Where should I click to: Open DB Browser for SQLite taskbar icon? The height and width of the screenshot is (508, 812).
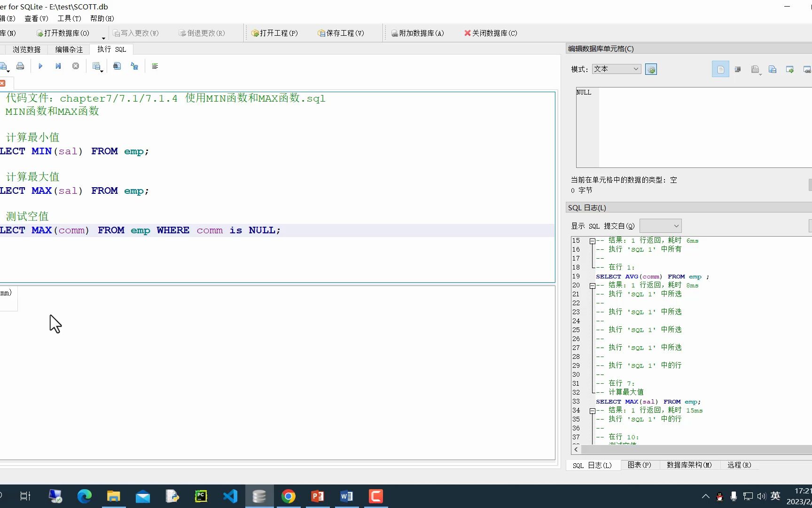tap(259, 496)
